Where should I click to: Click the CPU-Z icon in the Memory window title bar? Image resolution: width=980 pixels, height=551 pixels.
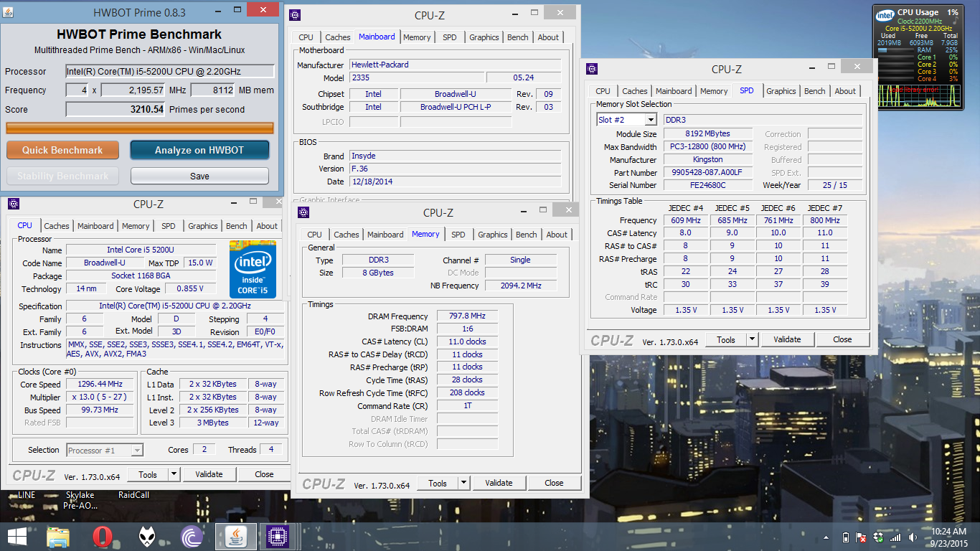(x=303, y=212)
